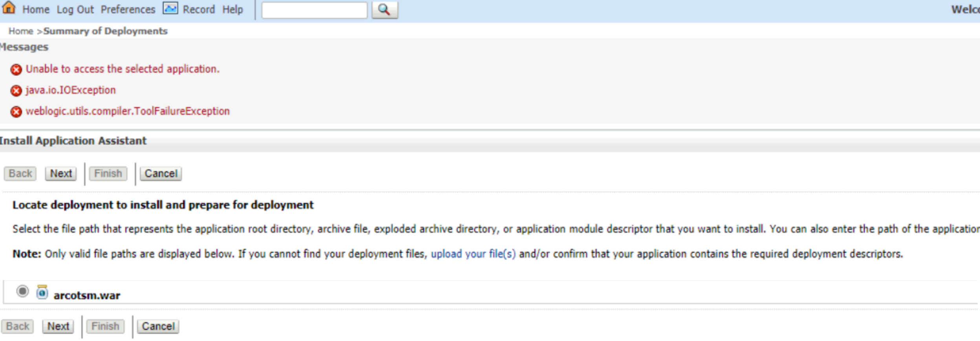Click the Record text link in toolbar

pyautogui.click(x=199, y=9)
